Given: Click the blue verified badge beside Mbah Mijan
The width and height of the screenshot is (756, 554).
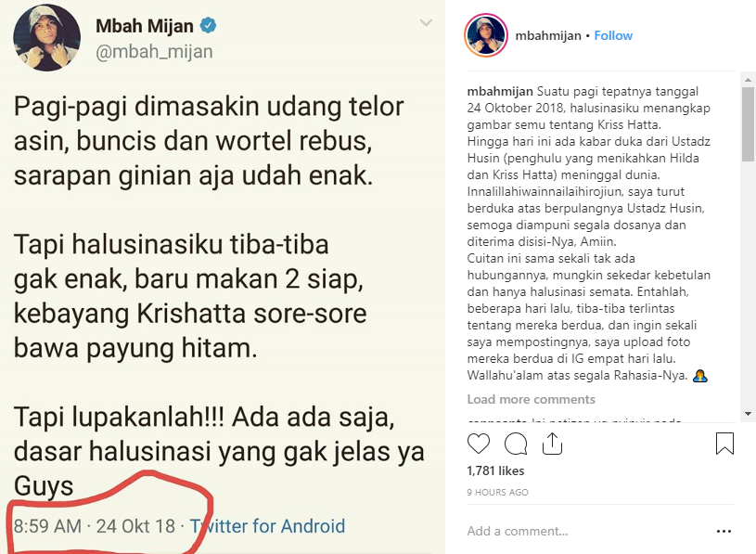Looking at the screenshot, I should (208, 25).
